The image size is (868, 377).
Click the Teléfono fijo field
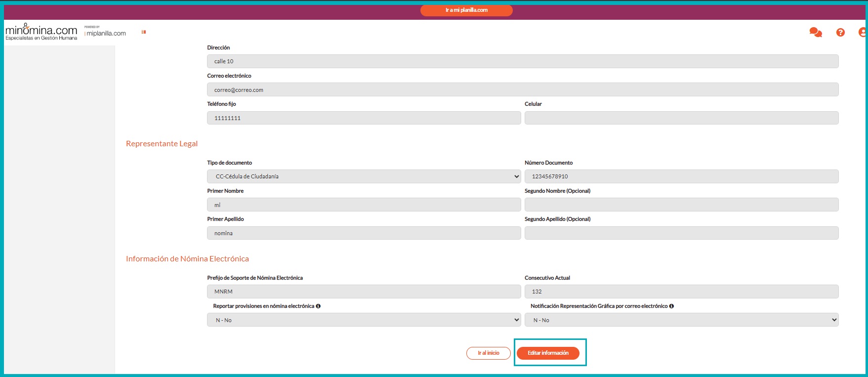click(364, 118)
